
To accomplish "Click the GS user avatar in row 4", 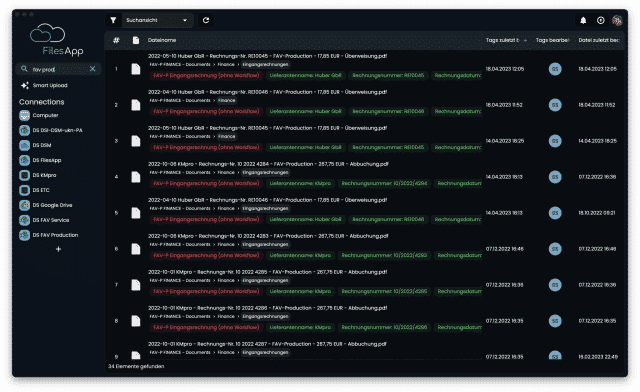I will (555, 177).
